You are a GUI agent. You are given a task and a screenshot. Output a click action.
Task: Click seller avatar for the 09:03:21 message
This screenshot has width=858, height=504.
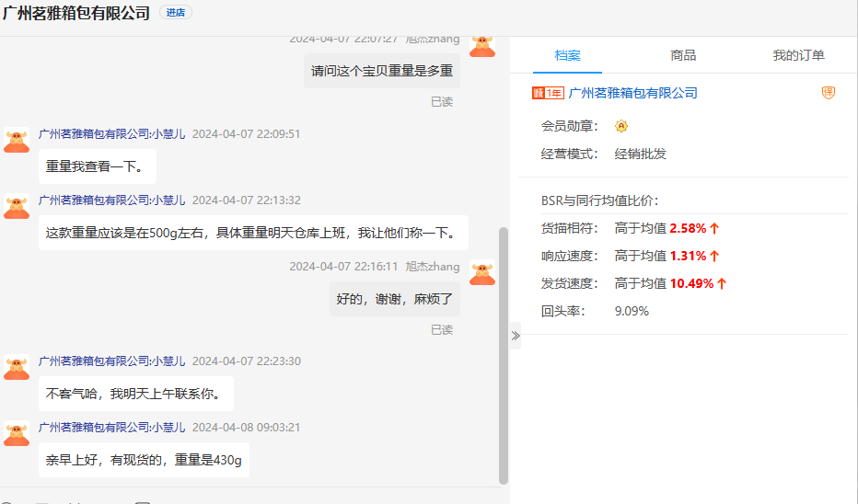pos(17,433)
